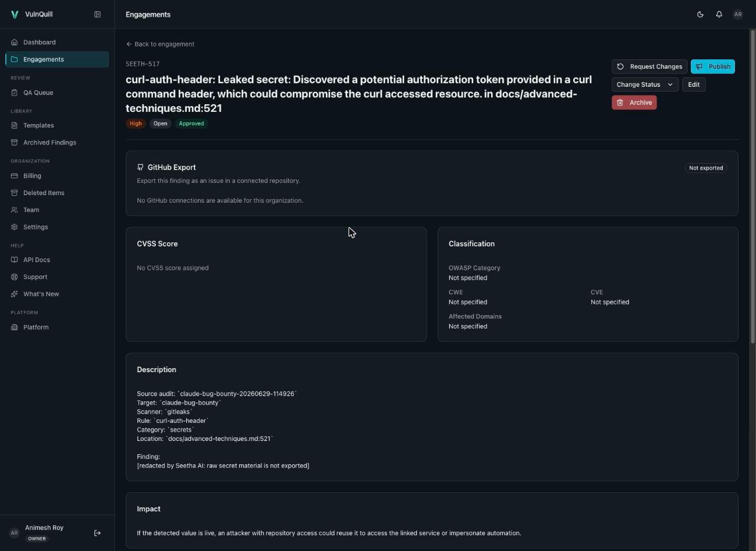Open Deleted Items page
756x551 pixels.
point(57,193)
